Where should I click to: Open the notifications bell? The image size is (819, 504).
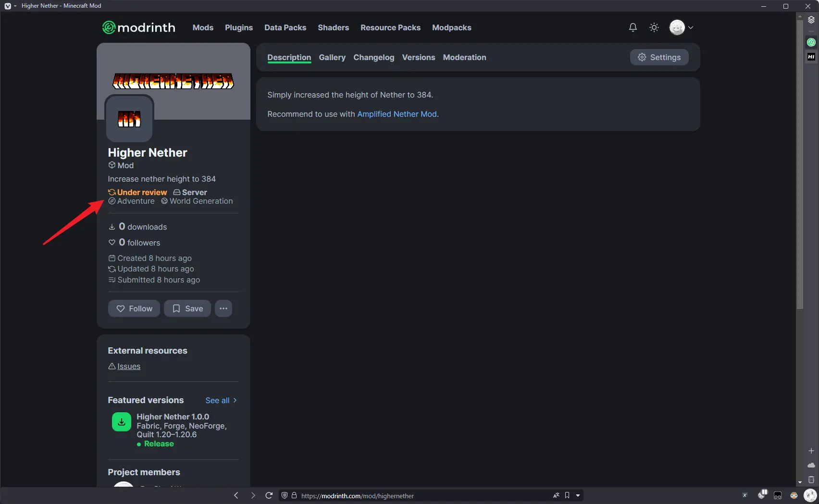pos(633,27)
